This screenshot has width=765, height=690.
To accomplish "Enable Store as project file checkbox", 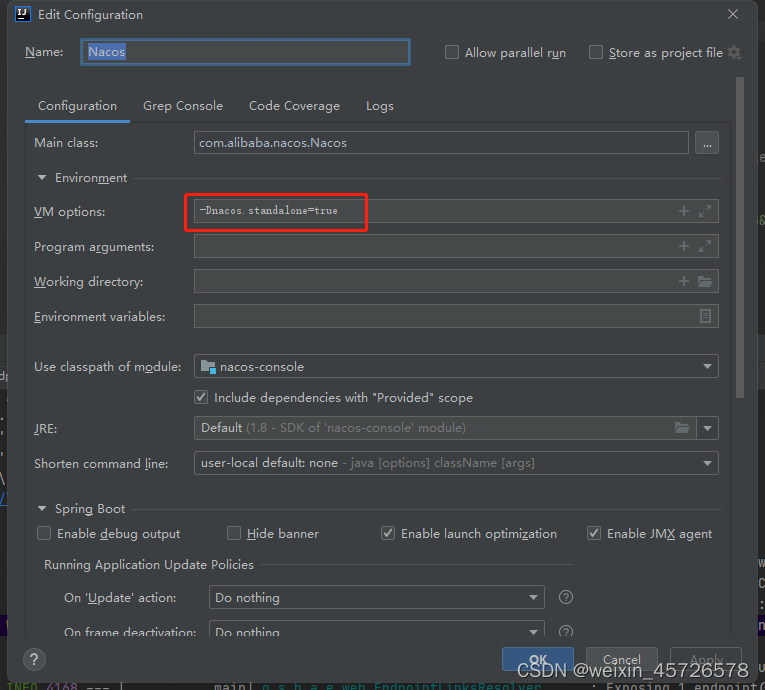I will tap(596, 52).
